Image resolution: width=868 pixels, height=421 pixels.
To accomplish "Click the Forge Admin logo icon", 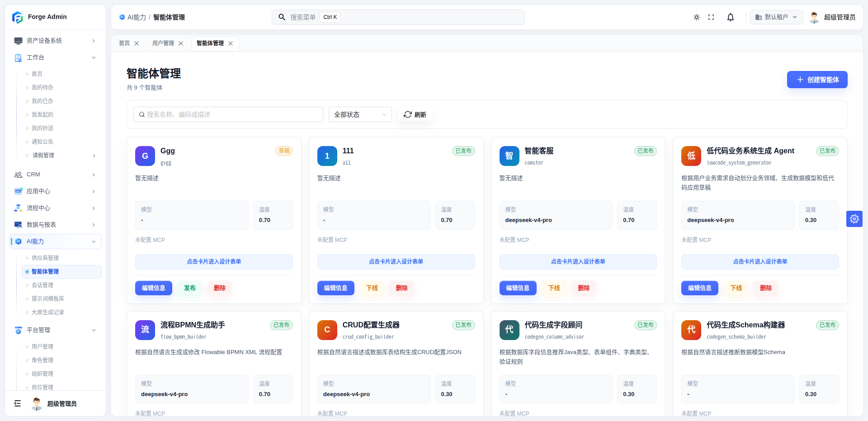I will pyautogui.click(x=18, y=17).
